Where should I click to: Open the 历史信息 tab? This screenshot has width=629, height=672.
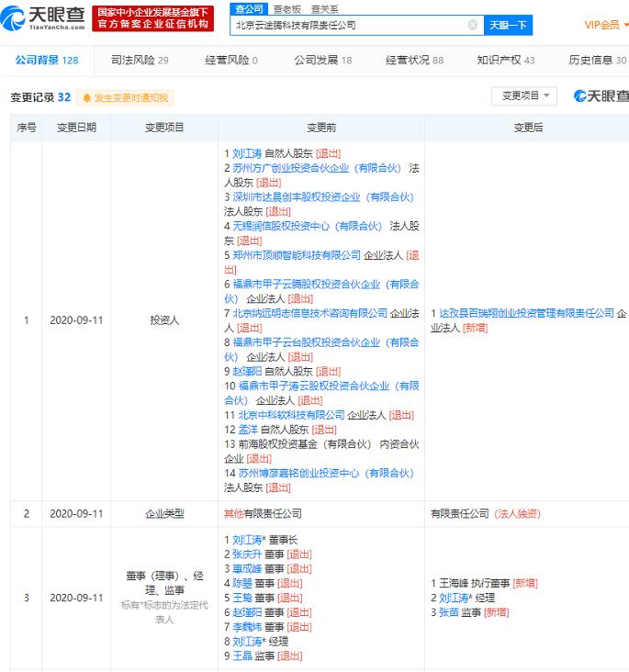597,60
